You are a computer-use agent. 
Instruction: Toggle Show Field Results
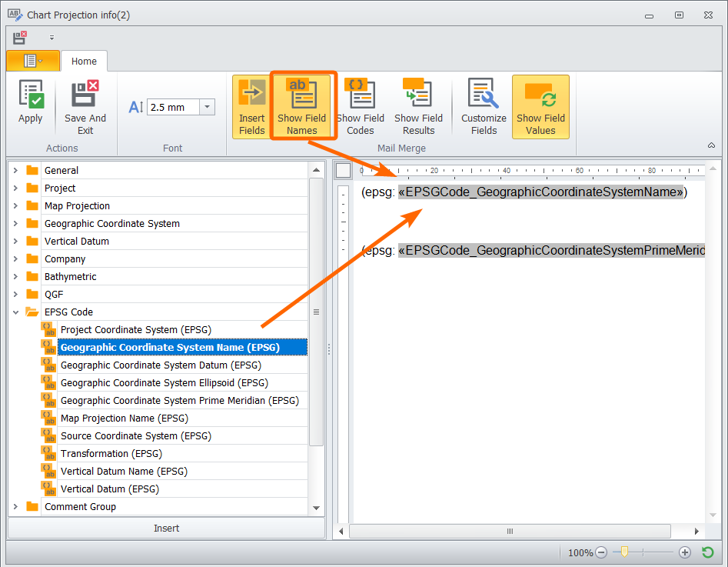point(418,108)
